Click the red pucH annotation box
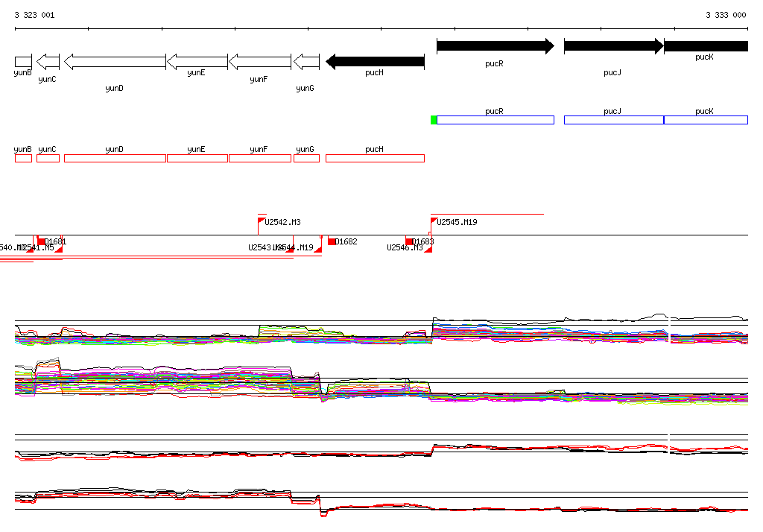763x532 pixels. (376, 158)
